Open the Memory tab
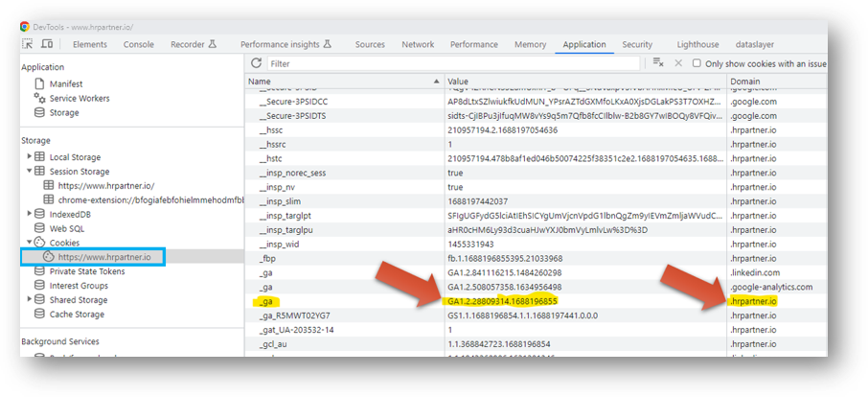This screenshot has width=868, height=397. coord(531,44)
